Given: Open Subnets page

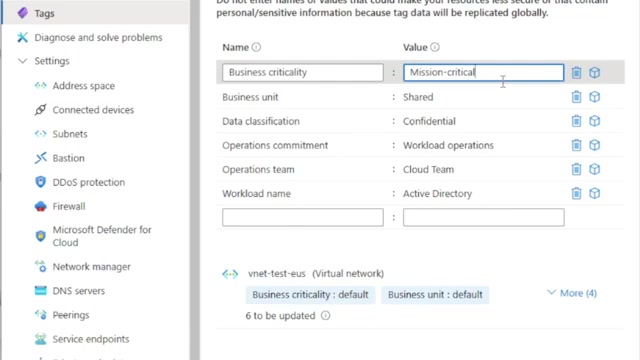Looking at the screenshot, I should [70, 134].
